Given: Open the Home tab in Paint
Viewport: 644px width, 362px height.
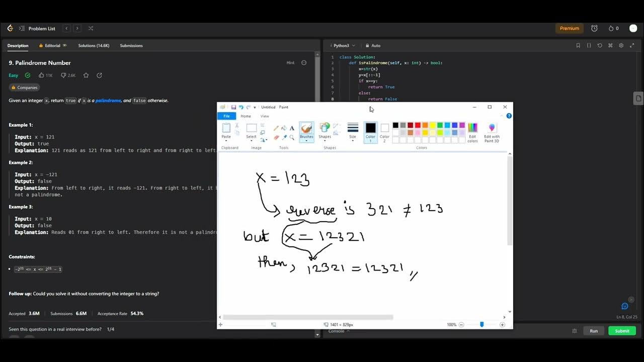Looking at the screenshot, I should 246,116.
